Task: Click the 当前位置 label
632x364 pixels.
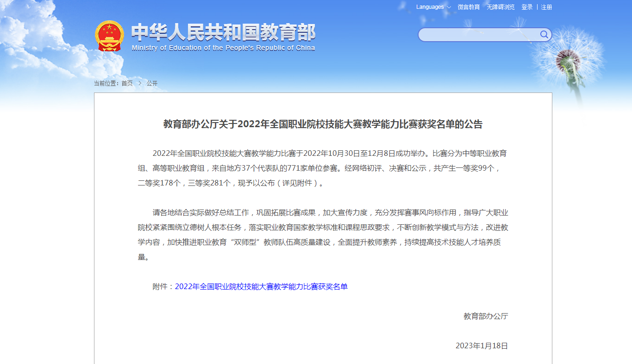Action: coord(106,83)
